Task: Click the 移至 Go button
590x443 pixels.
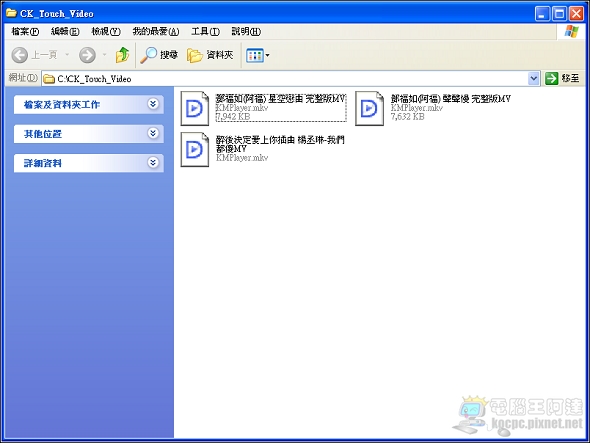Action: click(x=563, y=78)
